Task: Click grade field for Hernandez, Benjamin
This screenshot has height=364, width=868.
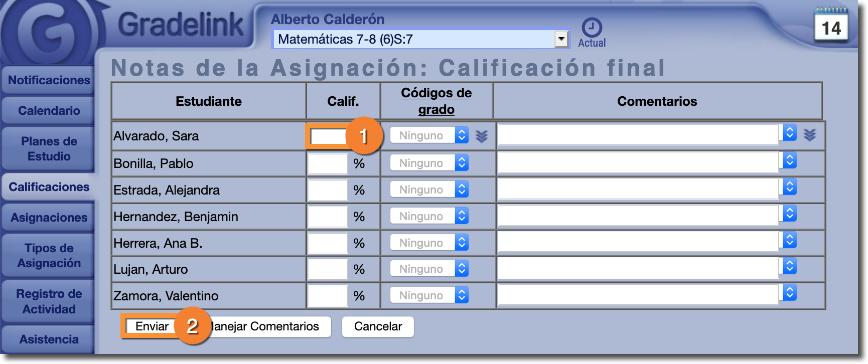Action: (x=328, y=217)
